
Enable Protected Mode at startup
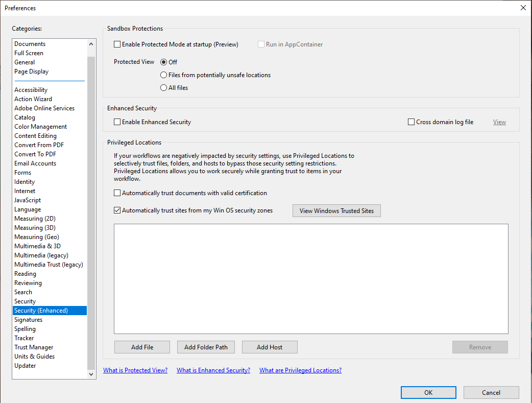pos(117,44)
